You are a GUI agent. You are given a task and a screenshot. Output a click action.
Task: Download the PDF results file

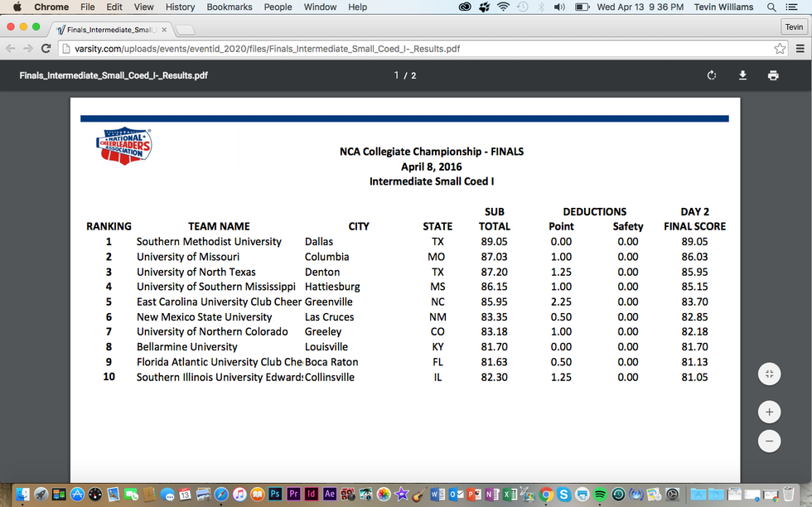pyautogui.click(x=742, y=75)
